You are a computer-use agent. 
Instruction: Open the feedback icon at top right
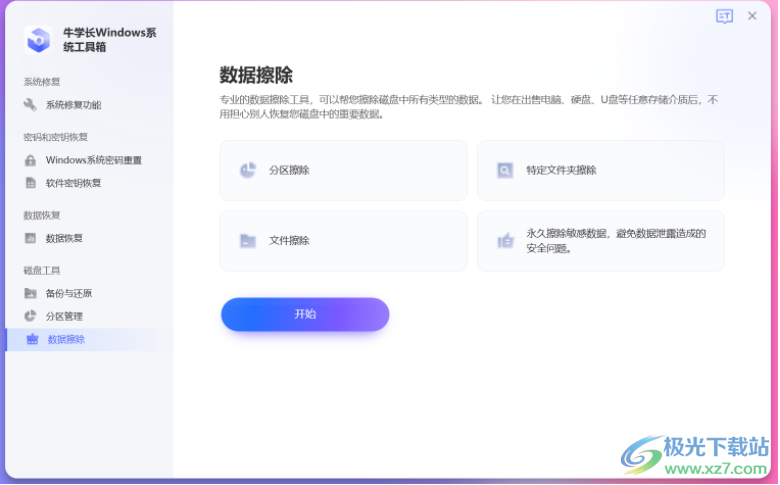(724, 16)
